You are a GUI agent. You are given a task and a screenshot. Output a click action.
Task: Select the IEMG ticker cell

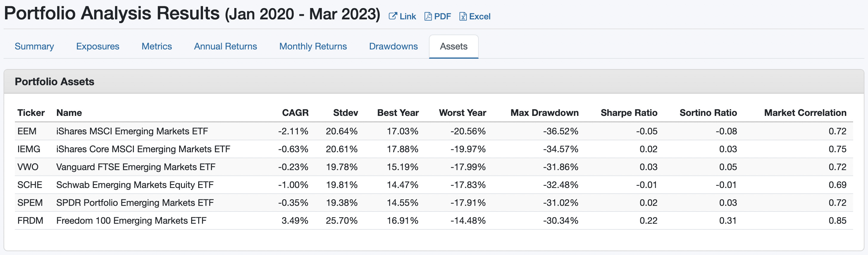[29, 149]
